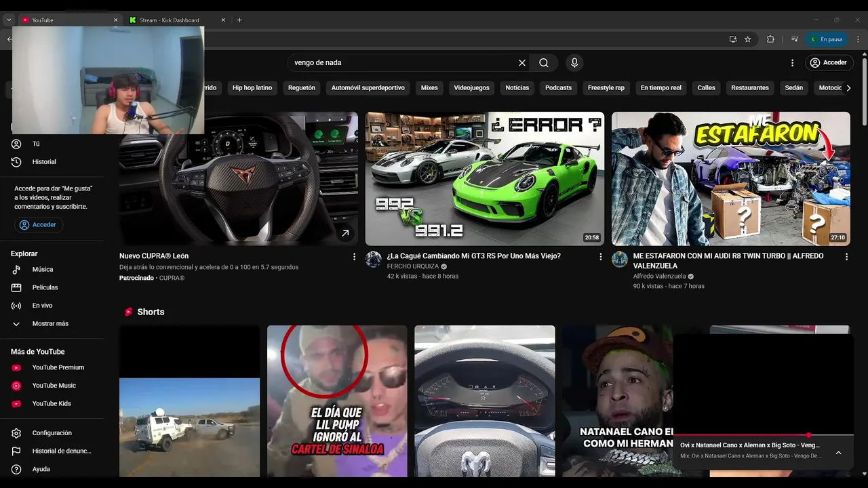Click the Acceder sign-in button in the sidebar
The image size is (868, 488).
(39, 224)
